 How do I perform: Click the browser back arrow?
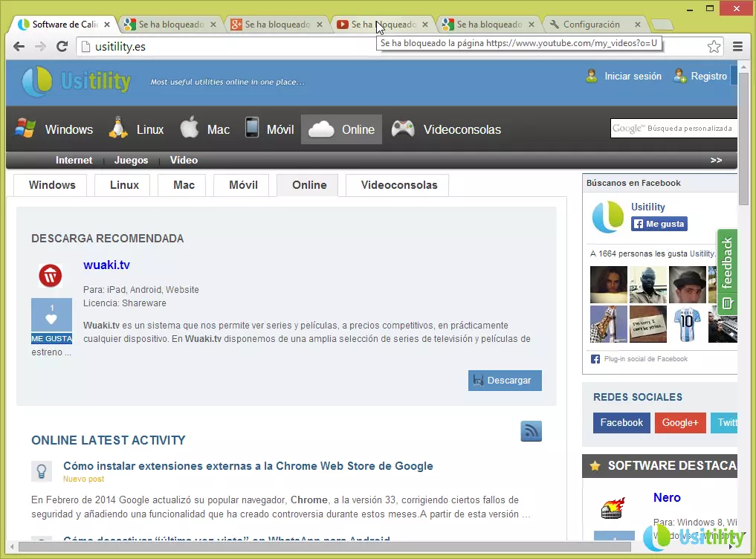pyautogui.click(x=19, y=46)
